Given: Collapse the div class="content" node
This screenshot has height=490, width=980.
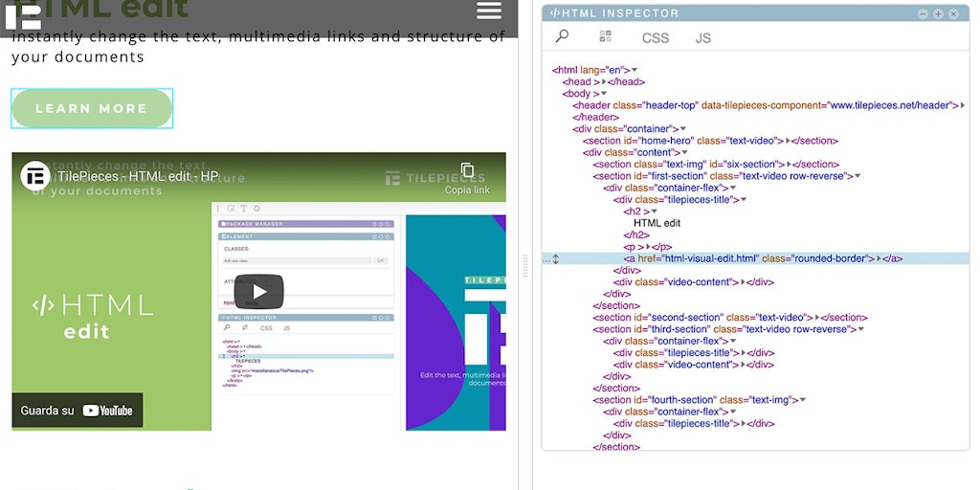Looking at the screenshot, I should point(684,152).
